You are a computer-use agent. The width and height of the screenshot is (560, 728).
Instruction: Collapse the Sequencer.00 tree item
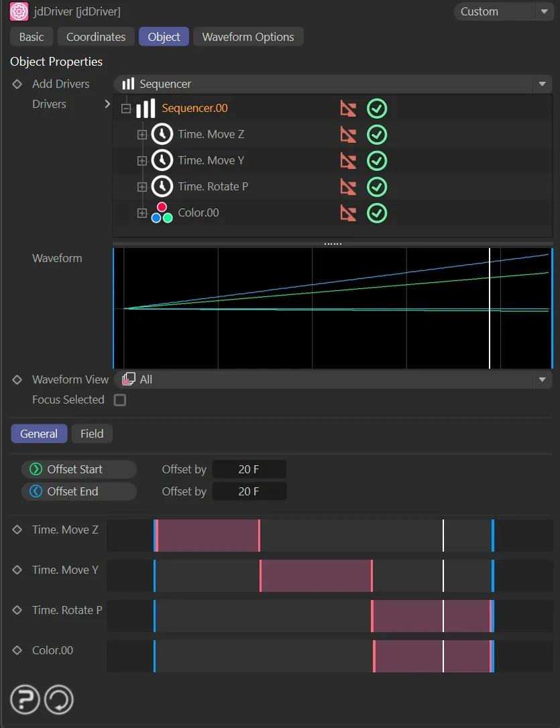point(127,108)
